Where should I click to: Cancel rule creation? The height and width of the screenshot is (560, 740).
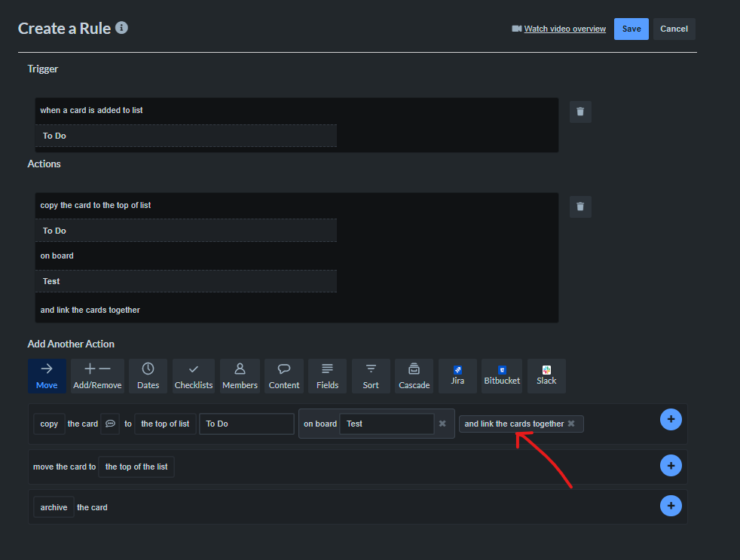674,29
